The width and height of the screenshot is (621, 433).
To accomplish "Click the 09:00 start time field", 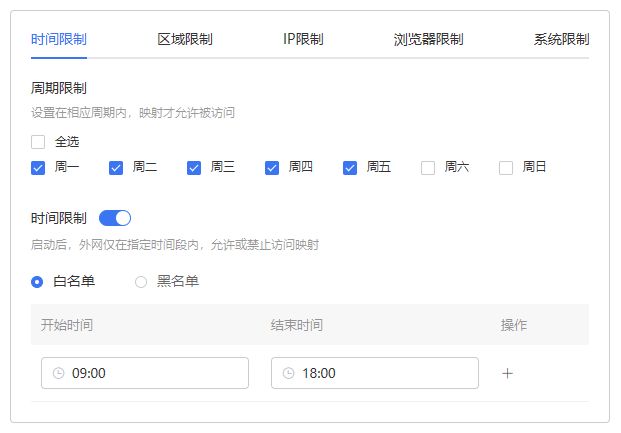I will 145,373.
